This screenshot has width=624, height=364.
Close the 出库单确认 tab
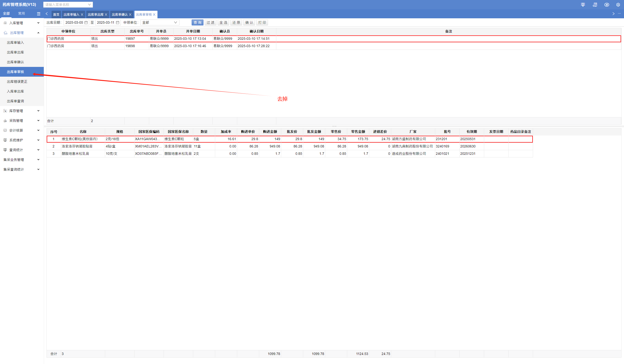tap(130, 15)
